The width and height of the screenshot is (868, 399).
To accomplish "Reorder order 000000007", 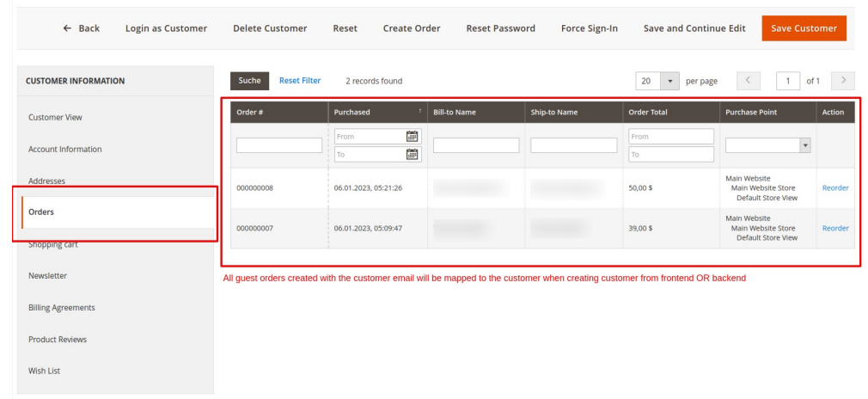I will 834,228.
